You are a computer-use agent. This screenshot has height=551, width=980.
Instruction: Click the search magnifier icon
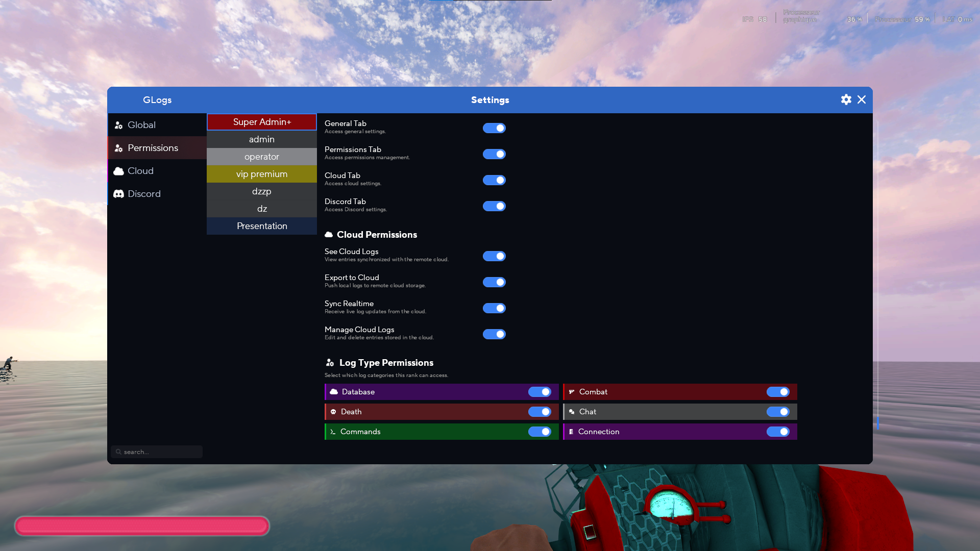[118, 452]
